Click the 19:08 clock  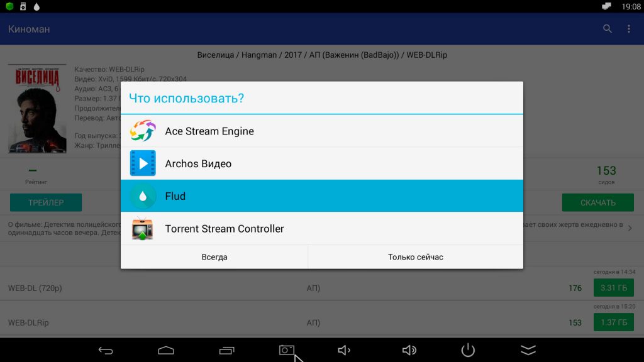point(631,6)
